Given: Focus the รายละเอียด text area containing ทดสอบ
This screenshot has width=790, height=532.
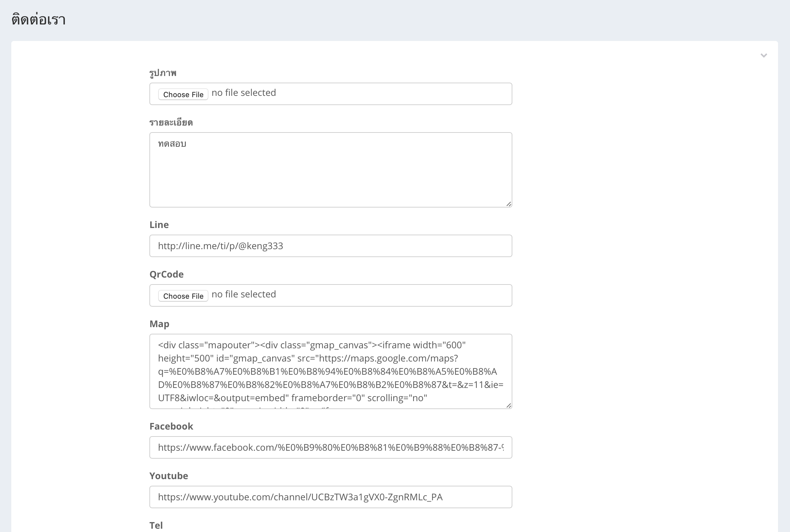Looking at the screenshot, I should [331, 170].
